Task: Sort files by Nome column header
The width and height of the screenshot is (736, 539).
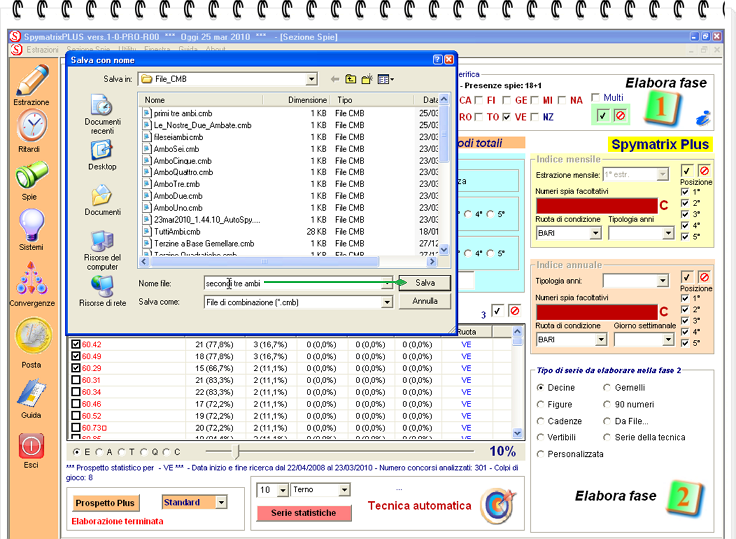Action: pos(201,100)
